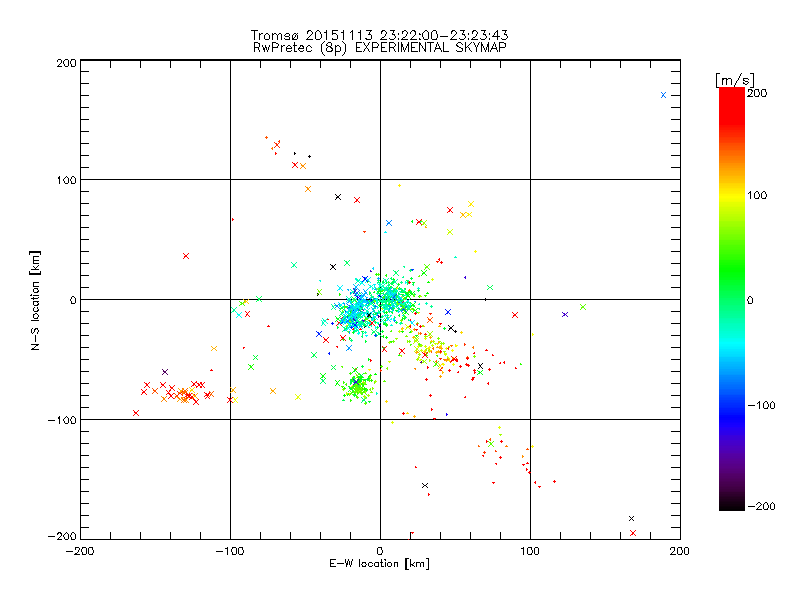Click the westernmost red X near -163 km east
Viewport: 800px width, 600px height.
tap(136, 413)
